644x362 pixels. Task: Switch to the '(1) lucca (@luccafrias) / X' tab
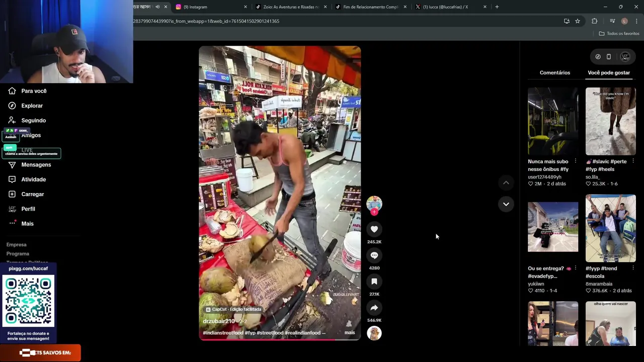(x=450, y=7)
